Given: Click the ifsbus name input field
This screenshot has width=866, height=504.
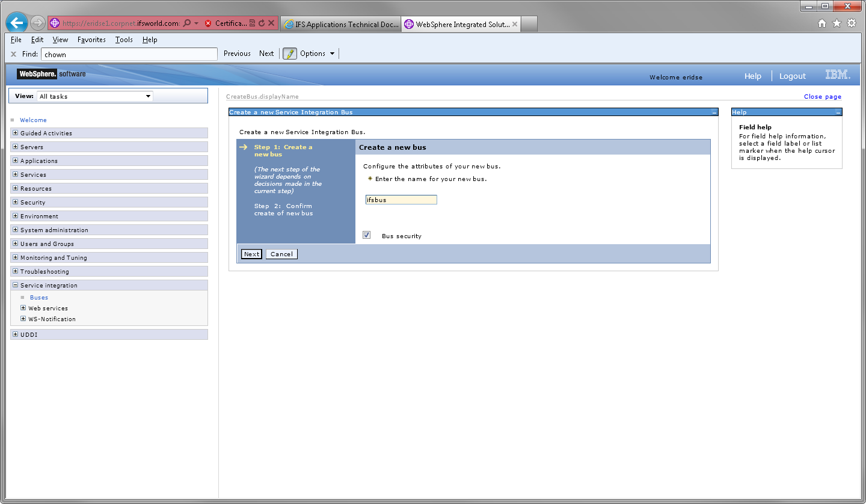Looking at the screenshot, I should coord(401,200).
